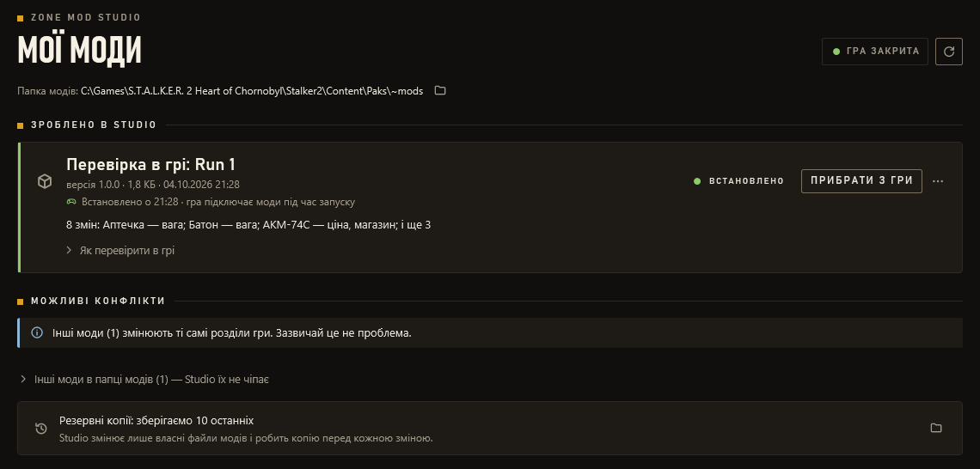Click the info icon in conflicts notice

tap(37, 332)
